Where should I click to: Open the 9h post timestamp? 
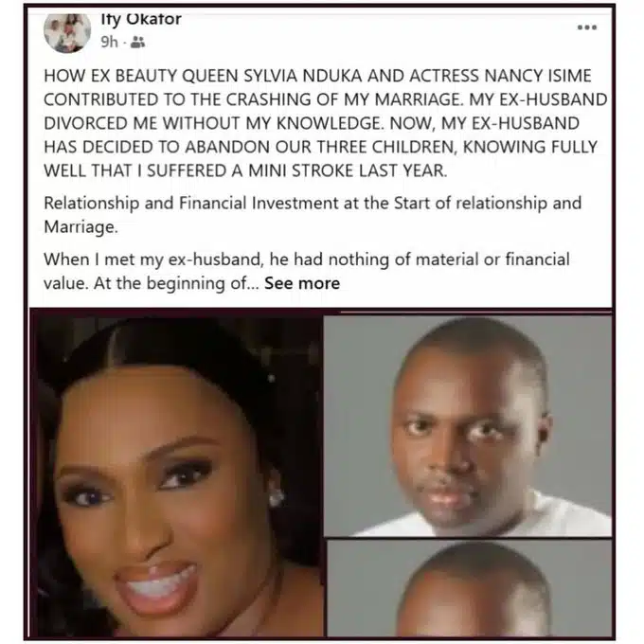pos(109,42)
